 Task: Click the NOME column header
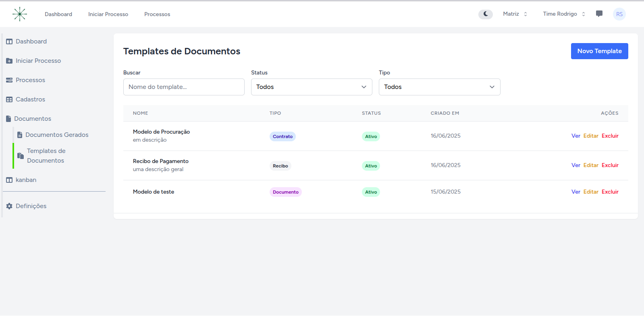point(141,113)
